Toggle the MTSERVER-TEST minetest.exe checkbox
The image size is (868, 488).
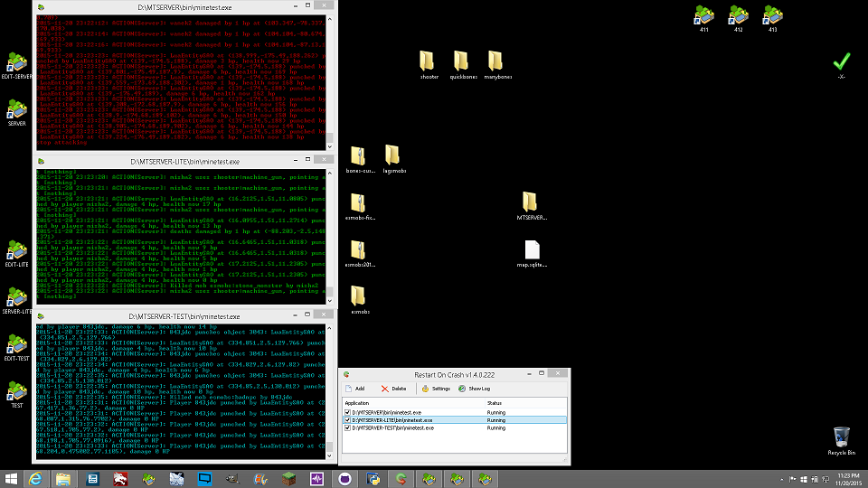coord(347,427)
